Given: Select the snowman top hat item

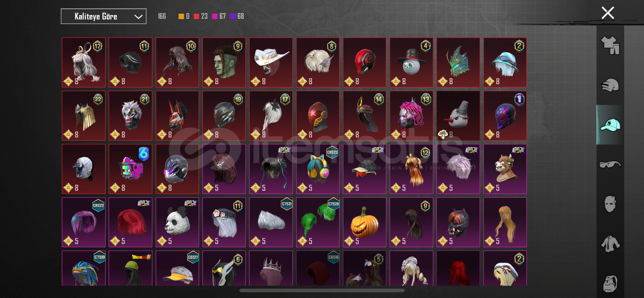Looking at the screenshot, I should (411, 62).
